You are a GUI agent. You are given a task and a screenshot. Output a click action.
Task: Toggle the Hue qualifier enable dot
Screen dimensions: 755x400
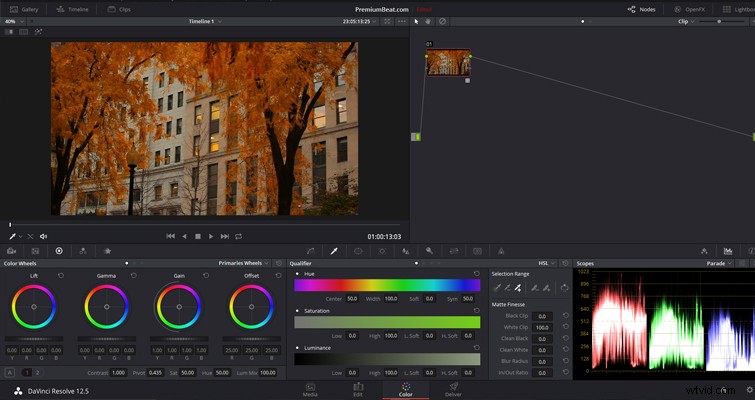click(297, 274)
